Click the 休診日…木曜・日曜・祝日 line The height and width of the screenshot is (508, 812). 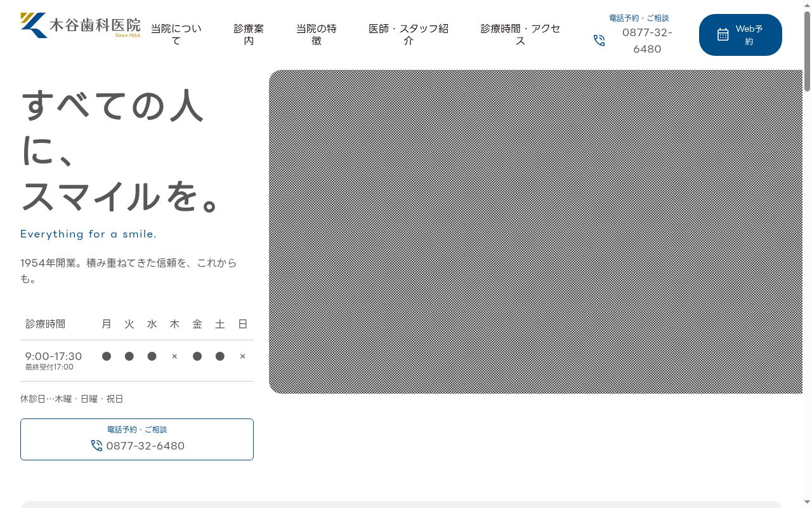[x=72, y=399]
